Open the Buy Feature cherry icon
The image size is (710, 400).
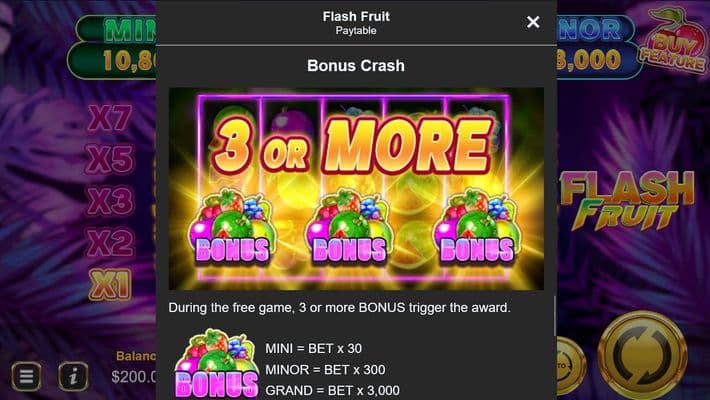click(673, 42)
